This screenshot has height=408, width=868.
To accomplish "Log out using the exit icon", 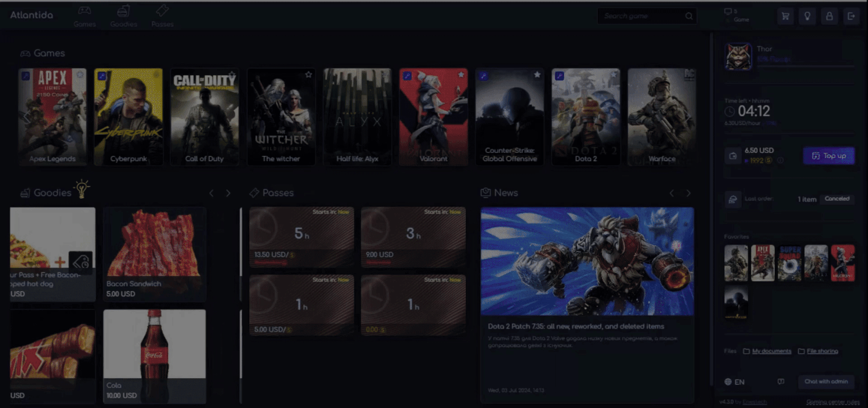I will 851,16.
